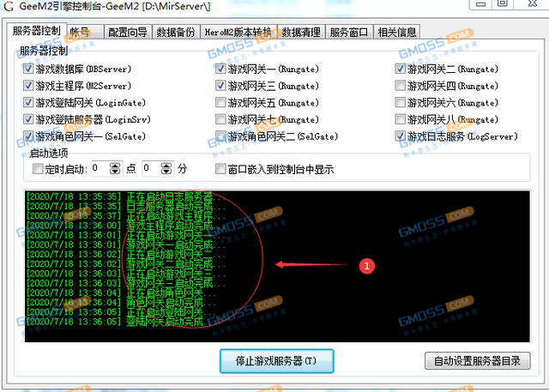Check 窗口嵌入到控制台中显示 option
The height and width of the screenshot is (392, 549).
pyautogui.click(x=220, y=169)
